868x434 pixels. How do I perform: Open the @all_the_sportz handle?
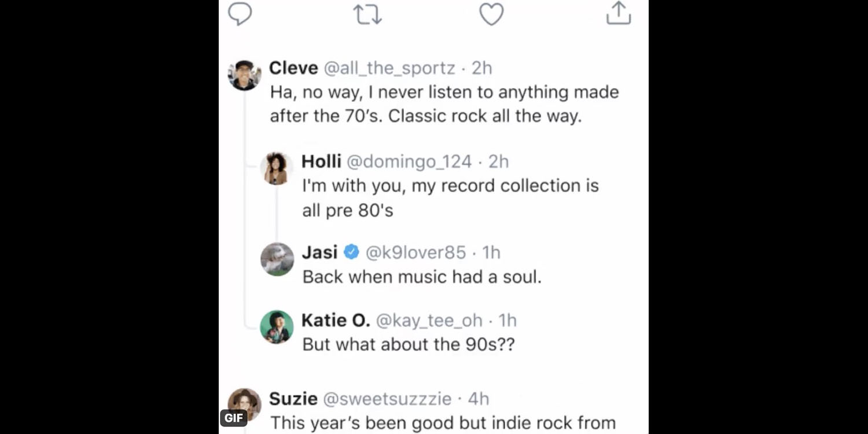pos(389,68)
